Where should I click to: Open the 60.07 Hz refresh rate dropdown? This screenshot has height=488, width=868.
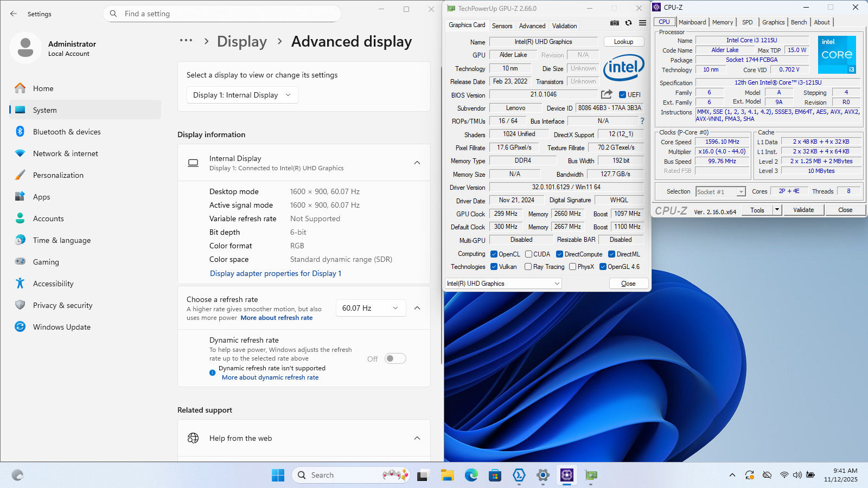click(370, 308)
